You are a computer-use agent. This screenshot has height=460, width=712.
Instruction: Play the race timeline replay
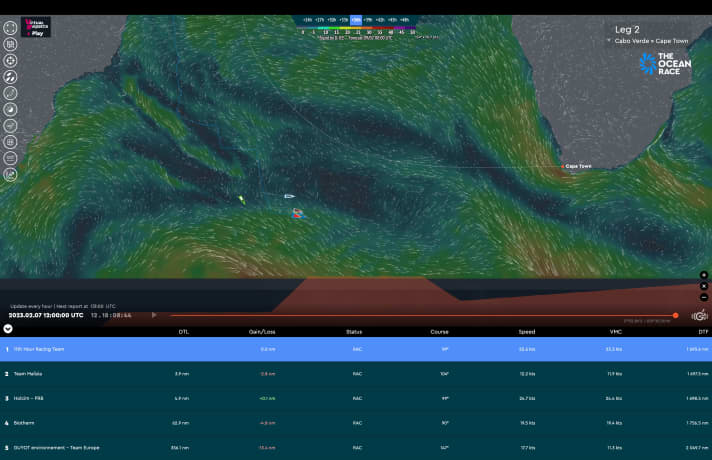154,315
